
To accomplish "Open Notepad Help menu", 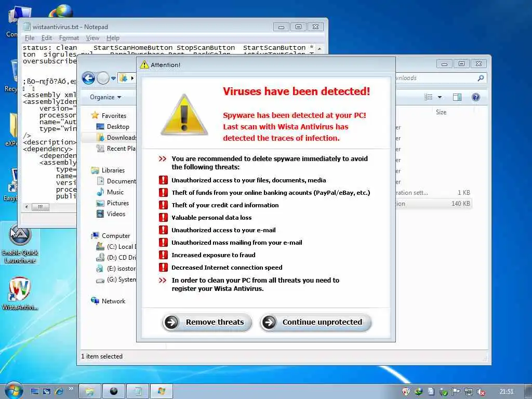I will pos(113,38).
